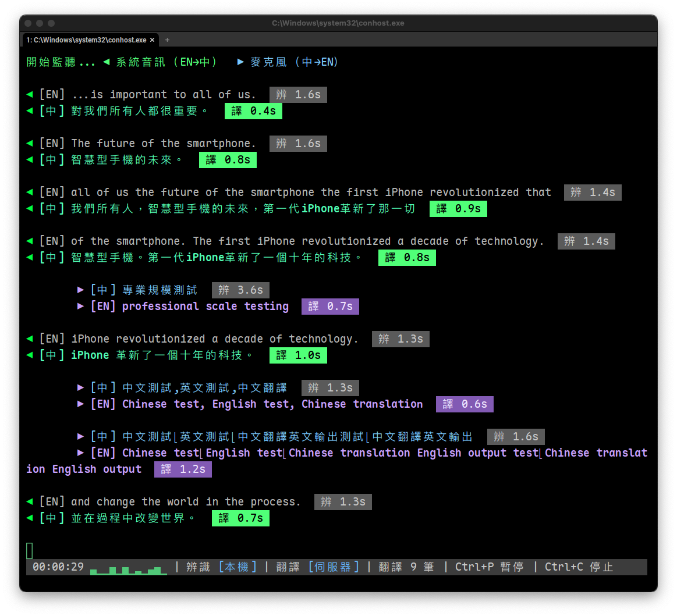Click the terminal cursor block
This screenshot has height=616, width=677.
tap(30, 551)
